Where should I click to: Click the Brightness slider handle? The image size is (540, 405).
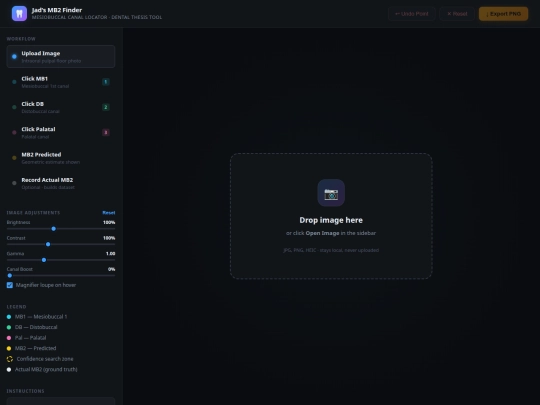coord(54,229)
